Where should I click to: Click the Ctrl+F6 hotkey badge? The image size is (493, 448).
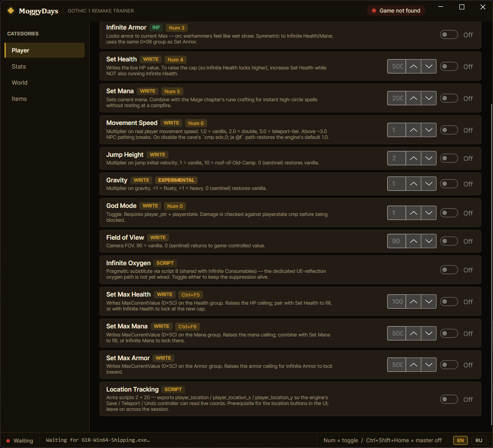tap(187, 326)
